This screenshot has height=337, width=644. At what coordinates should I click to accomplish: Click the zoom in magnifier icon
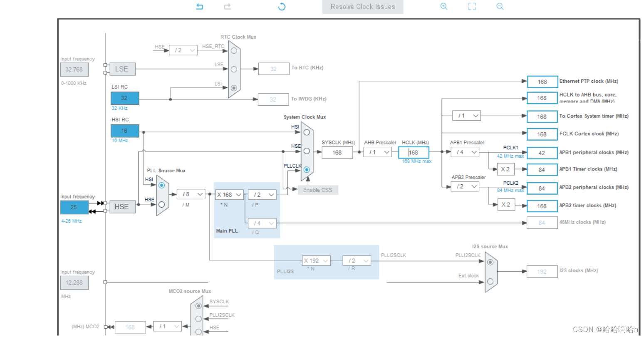[x=444, y=7]
